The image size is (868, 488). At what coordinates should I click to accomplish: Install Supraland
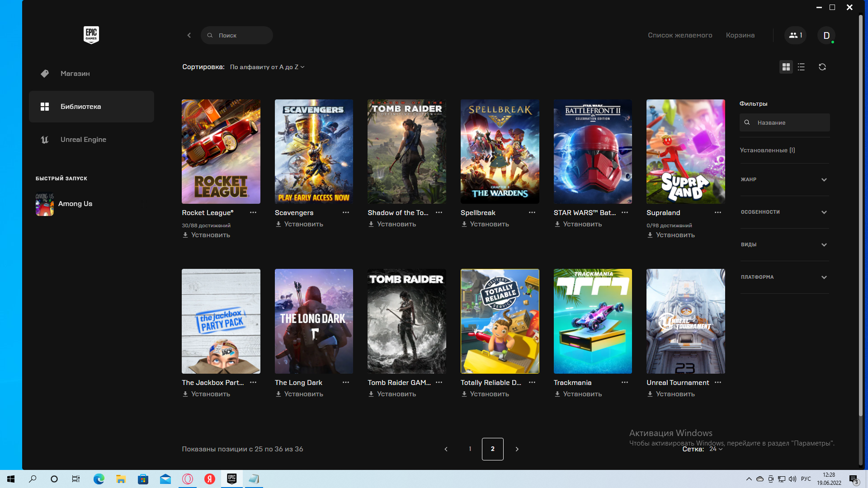click(671, 235)
